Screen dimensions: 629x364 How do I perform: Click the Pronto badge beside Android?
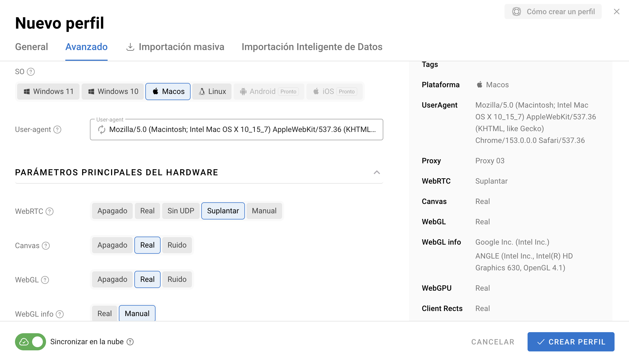pyautogui.click(x=288, y=92)
